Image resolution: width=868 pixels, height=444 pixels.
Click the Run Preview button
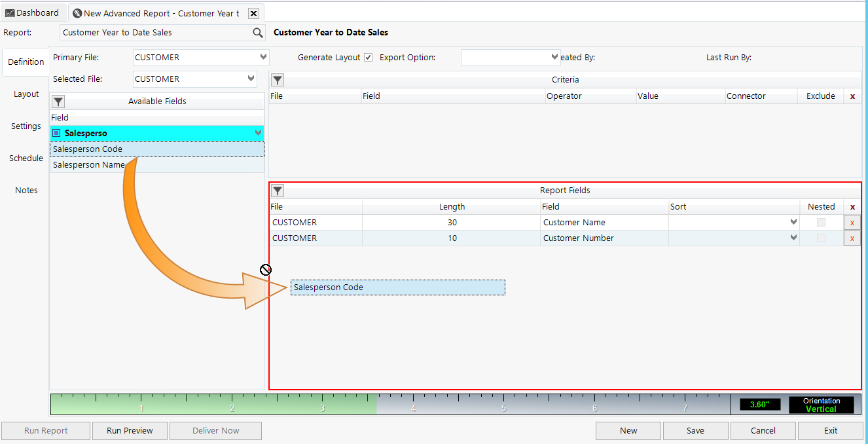point(130,430)
